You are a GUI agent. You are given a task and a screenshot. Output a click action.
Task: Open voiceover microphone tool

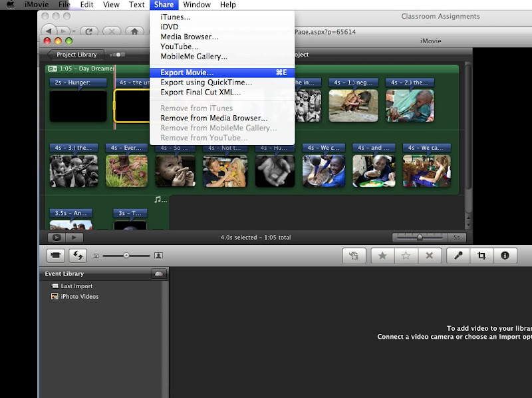coord(458,256)
